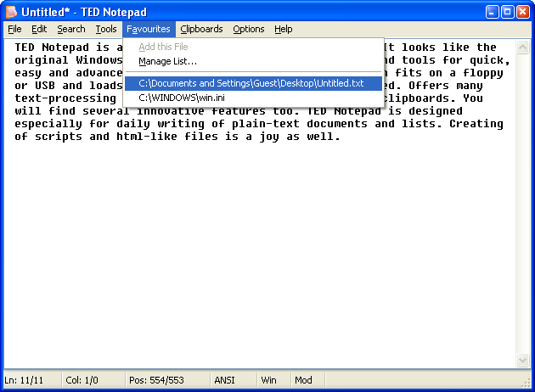Click 'html-like' in the last line
This screenshot has height=392, width=535.
[x=147, y=137]
